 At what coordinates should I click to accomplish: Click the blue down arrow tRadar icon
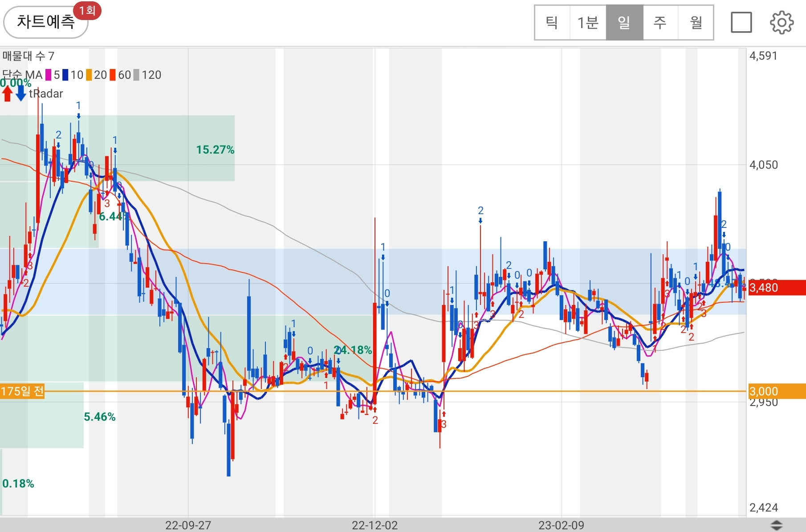(x=20, y=93)
